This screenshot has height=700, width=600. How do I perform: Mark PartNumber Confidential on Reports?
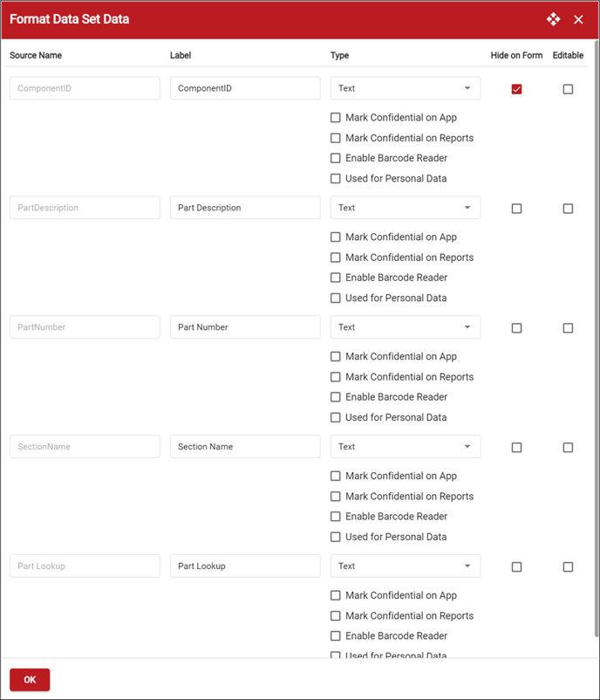pos(336,377)
